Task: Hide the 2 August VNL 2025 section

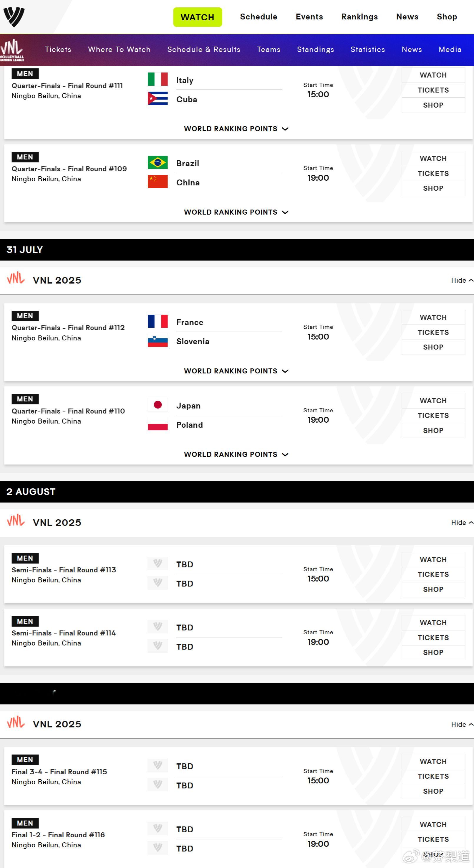Action: 462,523
